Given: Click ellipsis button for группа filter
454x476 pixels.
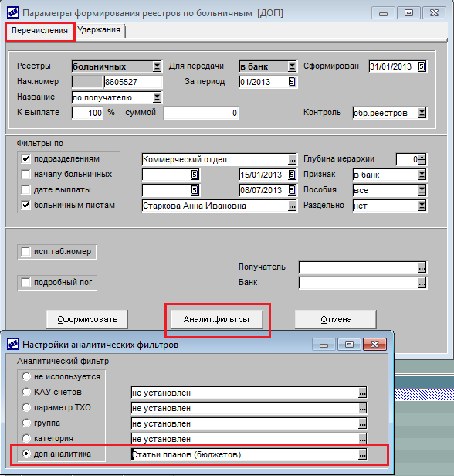Looking at the screenshot, I should (362, 423).
